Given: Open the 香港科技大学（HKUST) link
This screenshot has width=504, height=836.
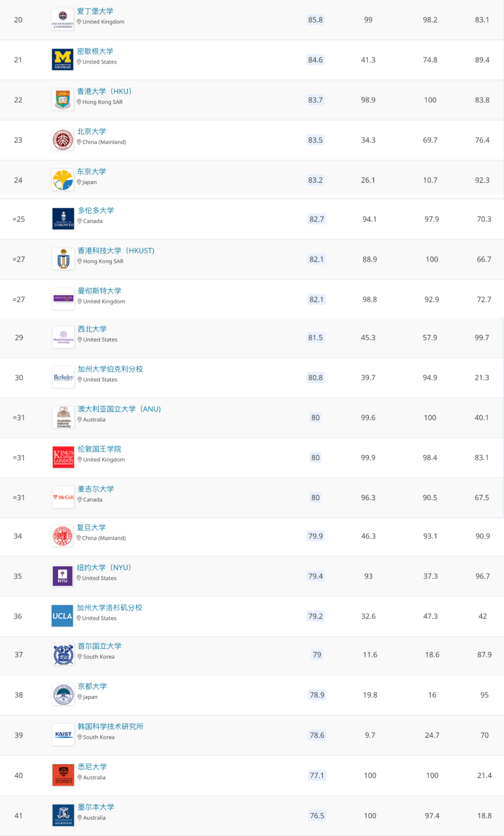Looking at the screenshot, I should (116, 251).
